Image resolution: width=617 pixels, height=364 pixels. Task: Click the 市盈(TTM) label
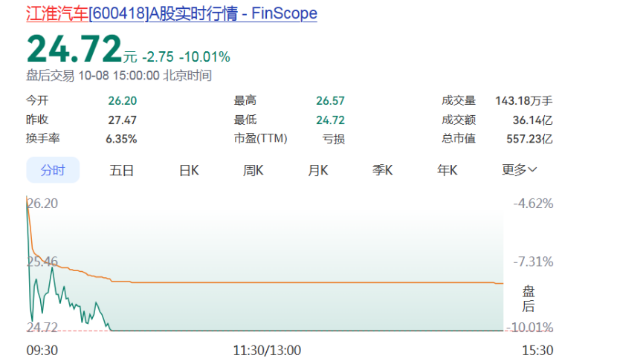click(x=260, y=138)
